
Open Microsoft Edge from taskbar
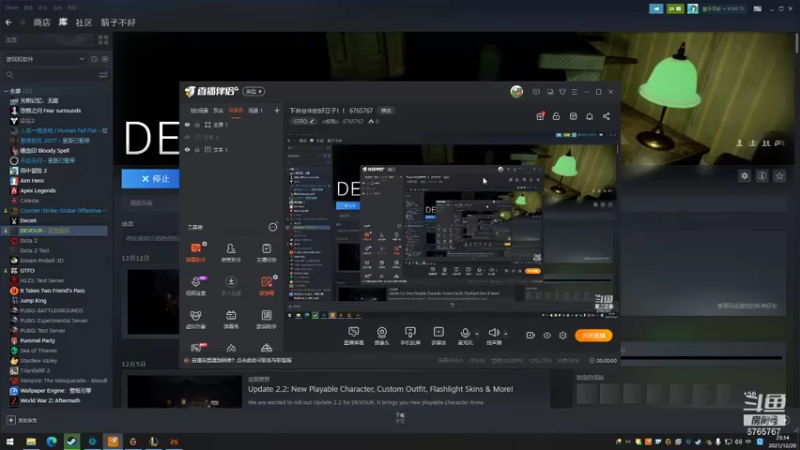(52, 441)
